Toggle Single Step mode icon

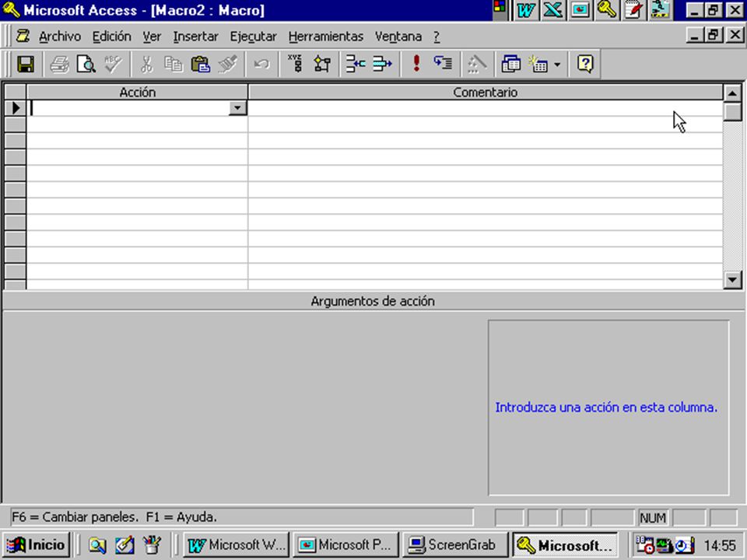click(443, 64)
